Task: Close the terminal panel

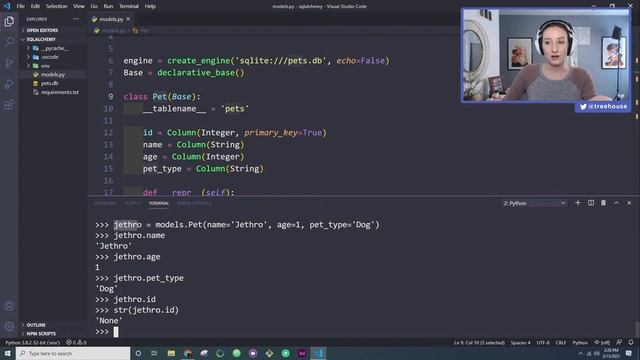Action: 629,203
